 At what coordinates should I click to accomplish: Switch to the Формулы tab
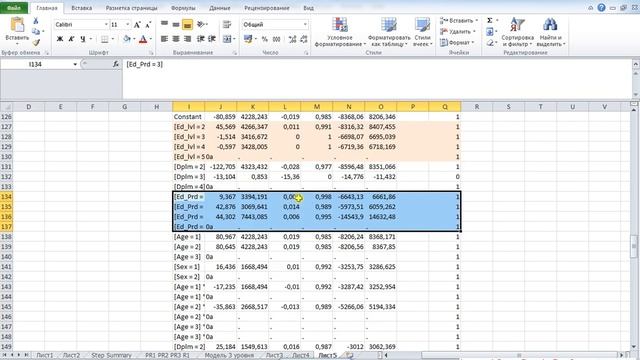(x=183, y=8)
